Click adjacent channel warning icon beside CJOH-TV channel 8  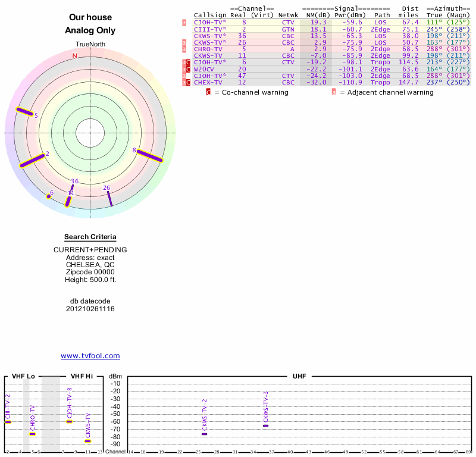[184, 22]
